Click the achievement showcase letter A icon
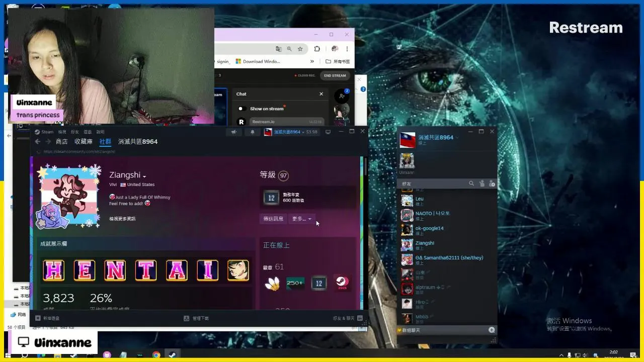The height and width of the screenshot is (362, 644). 177,270
